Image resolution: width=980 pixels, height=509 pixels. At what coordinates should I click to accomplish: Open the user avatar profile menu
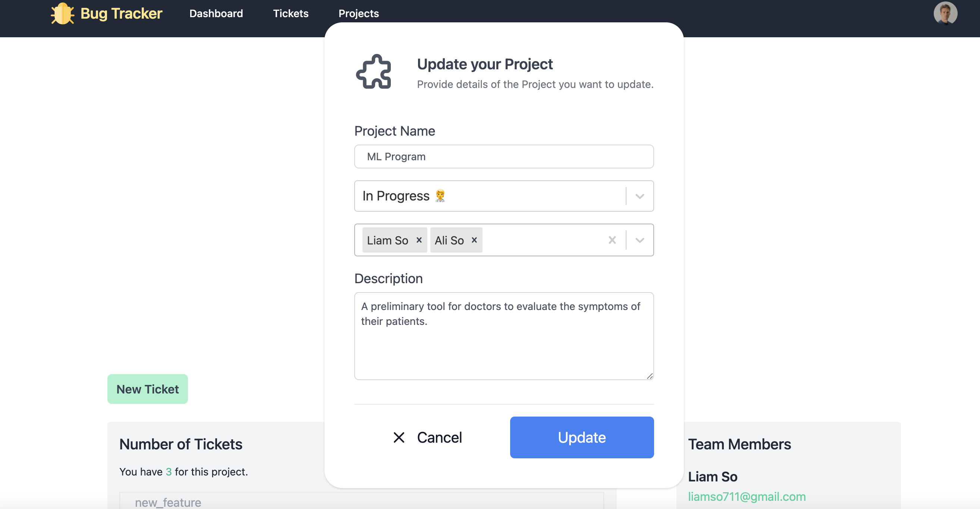tap(945, 14)
